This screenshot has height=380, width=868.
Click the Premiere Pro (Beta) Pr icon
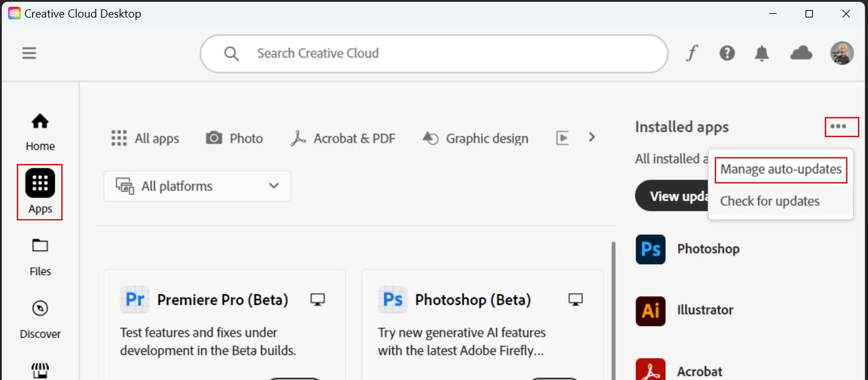(134, 299)
